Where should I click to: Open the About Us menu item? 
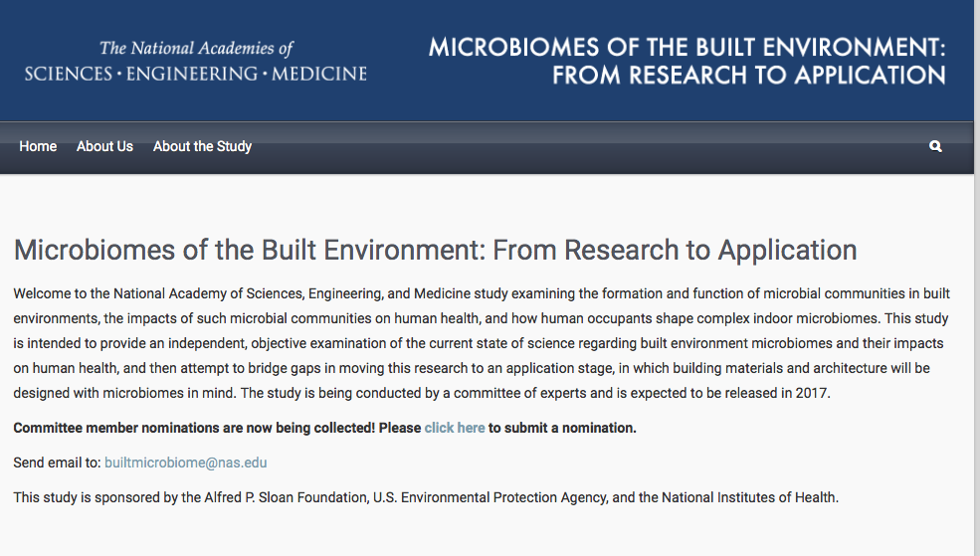pyautogui.click(x=105, y=146)
